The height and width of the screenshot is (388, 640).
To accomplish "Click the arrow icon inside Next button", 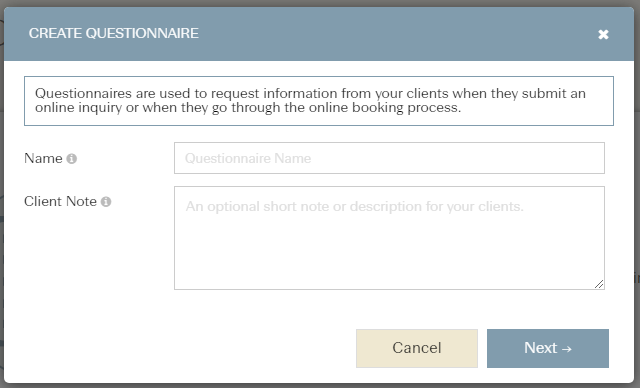I will pyautogui.click(x=567, y=349).
